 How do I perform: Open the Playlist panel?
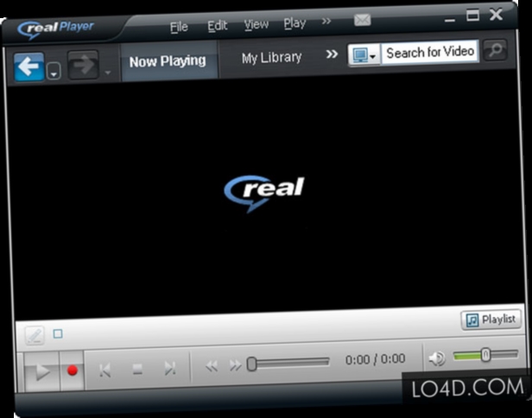(x=491, y=320)
